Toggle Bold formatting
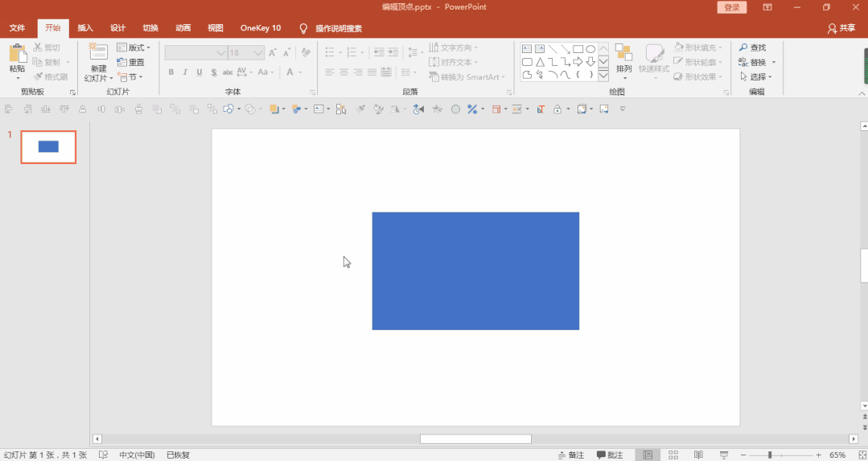The height and width of the screenshot is (461, 868). [171, 72]
